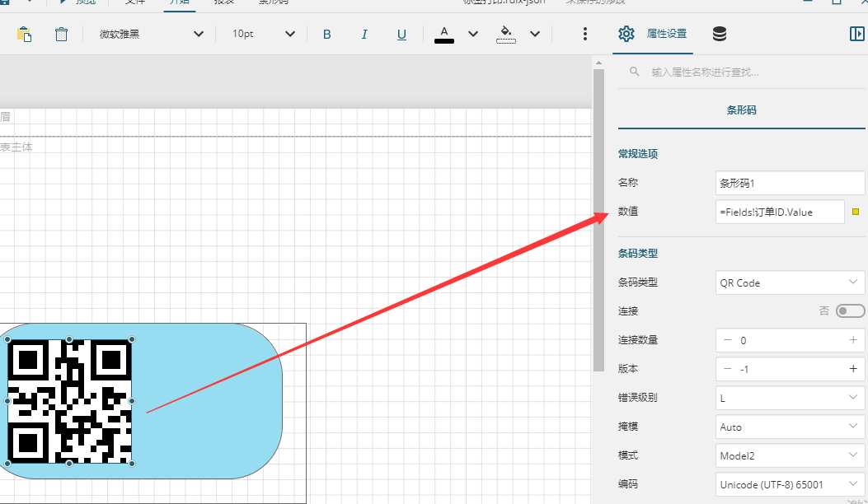Click the 版本 property label
Viewport: 868px width, 504px height.
tap(628, 368)
